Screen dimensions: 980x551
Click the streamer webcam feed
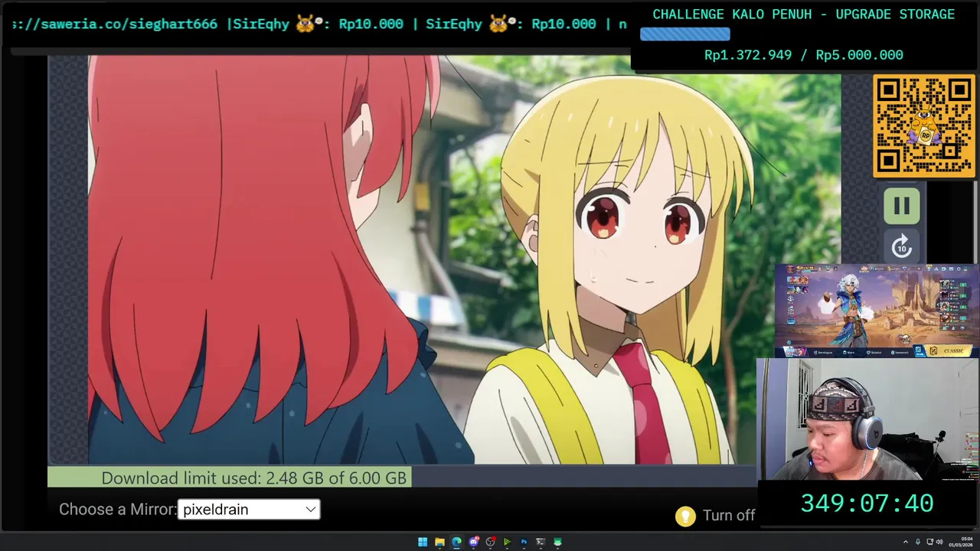(868, 419)
